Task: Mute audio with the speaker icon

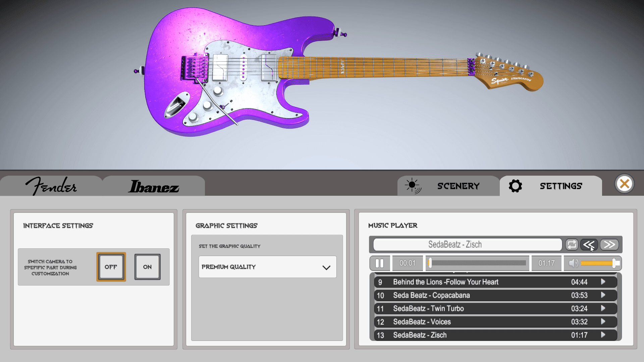Action: click(573, 263)
